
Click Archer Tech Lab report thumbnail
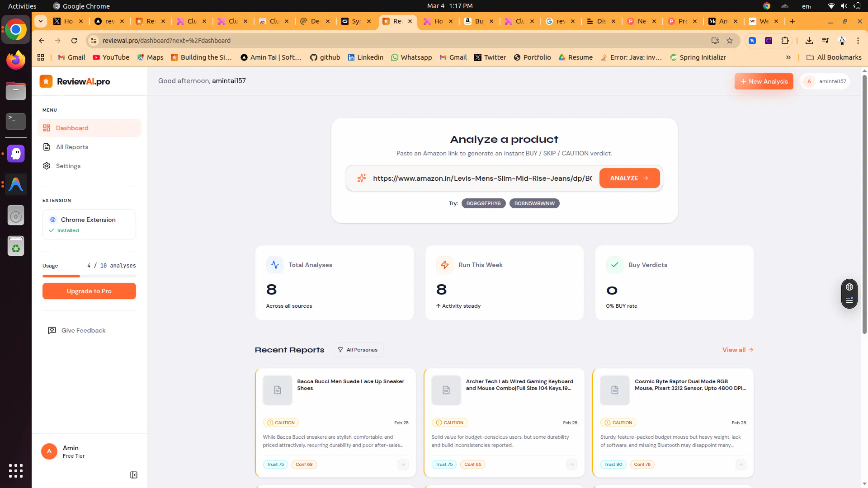click(x=446, y=390)
